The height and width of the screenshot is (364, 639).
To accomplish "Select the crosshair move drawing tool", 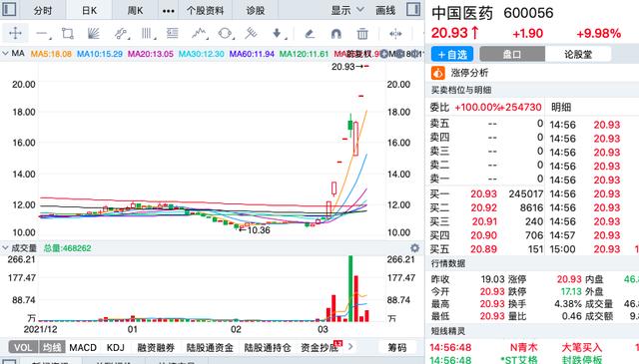I will click(x=15, y=33).
